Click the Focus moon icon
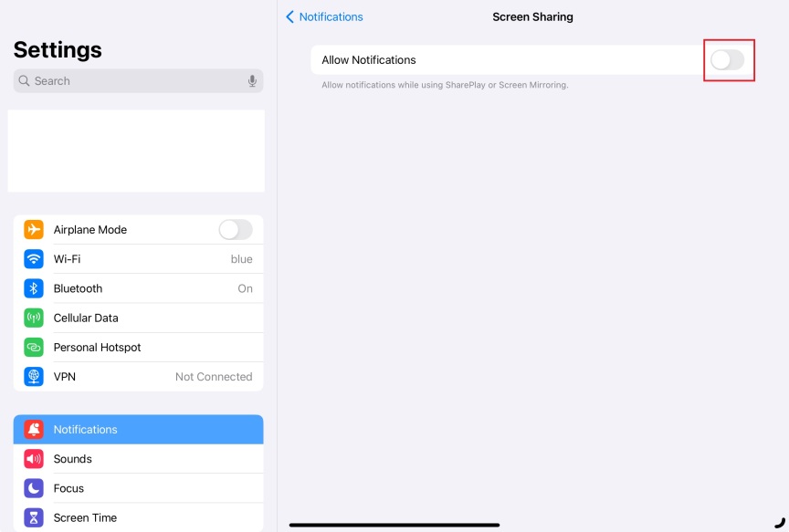The height and width of the screenshot is (532, 789). tap(34, 488)
